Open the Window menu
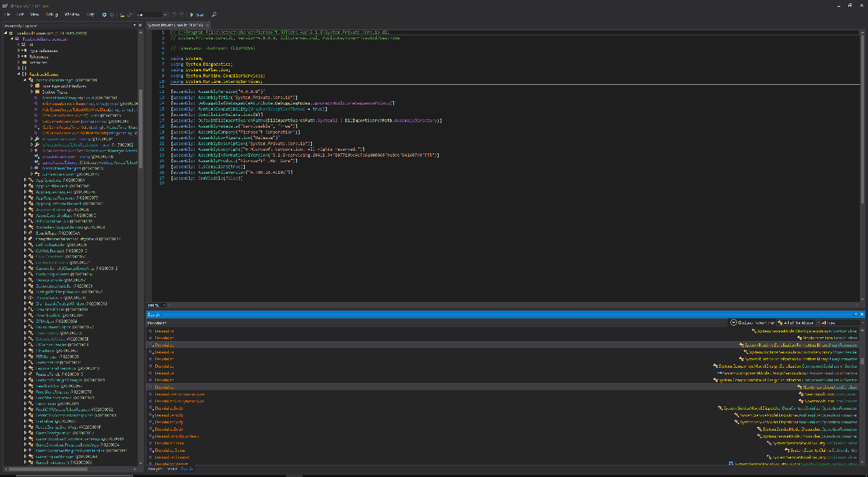The height and width of the screenshot is (477, 868). point(71,14)
